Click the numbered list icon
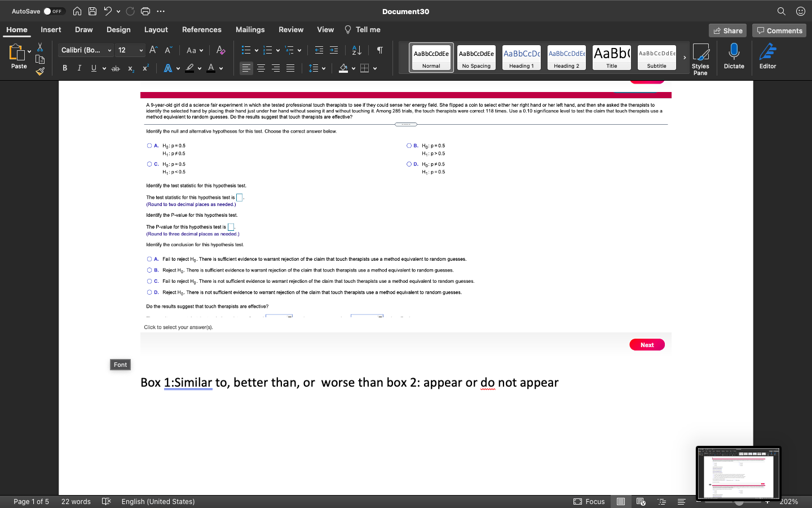The image size is (812, 508). pyautogui.click(x=268, y=50)
